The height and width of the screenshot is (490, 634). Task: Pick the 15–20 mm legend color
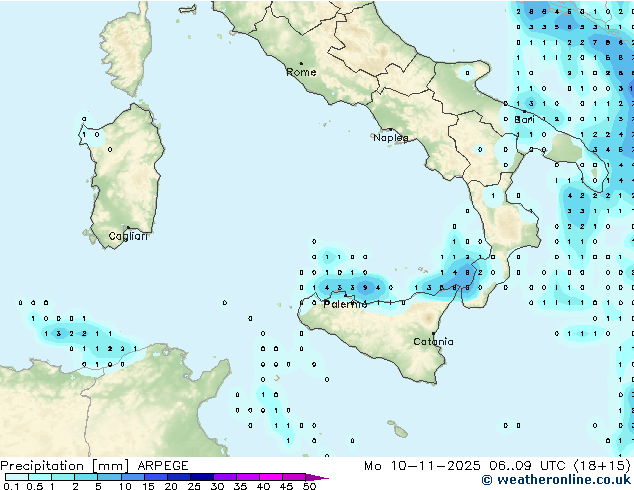(155, 477)
